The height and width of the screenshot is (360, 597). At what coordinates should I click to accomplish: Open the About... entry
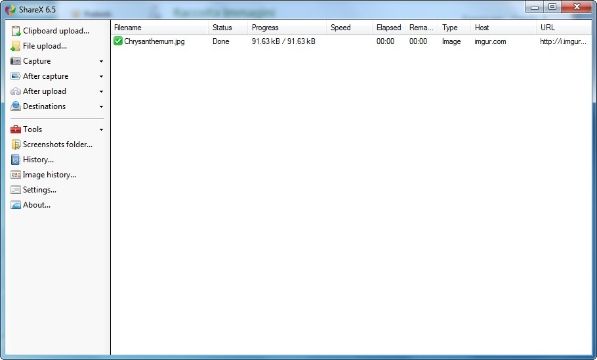pos(37,205)
